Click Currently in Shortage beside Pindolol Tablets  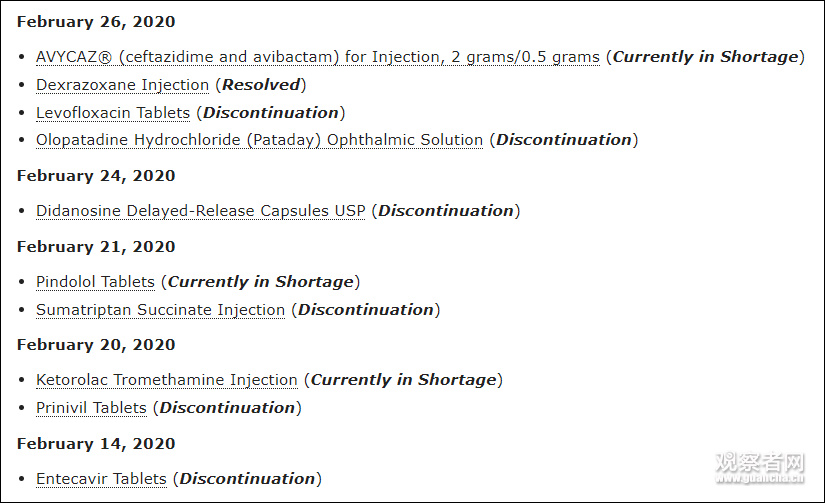(260, 282)
